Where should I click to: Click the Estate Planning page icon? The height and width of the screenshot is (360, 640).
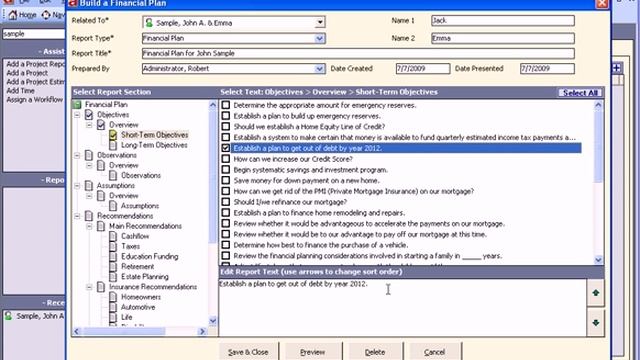113,277
